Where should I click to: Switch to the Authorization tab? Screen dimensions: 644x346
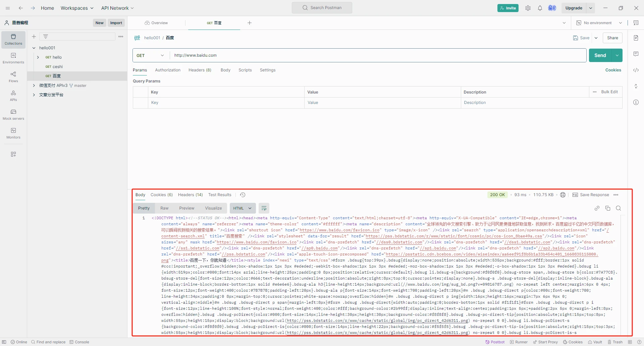coord(168,70)
